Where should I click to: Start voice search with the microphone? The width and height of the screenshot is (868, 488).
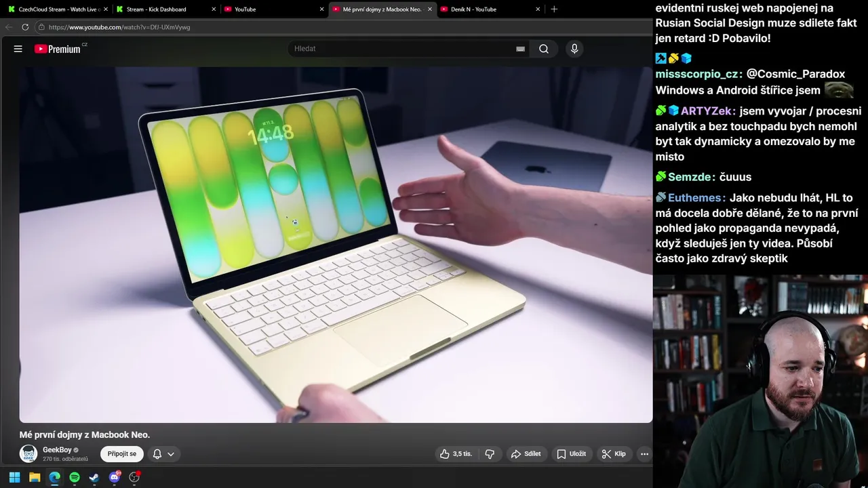coord(574,49)
